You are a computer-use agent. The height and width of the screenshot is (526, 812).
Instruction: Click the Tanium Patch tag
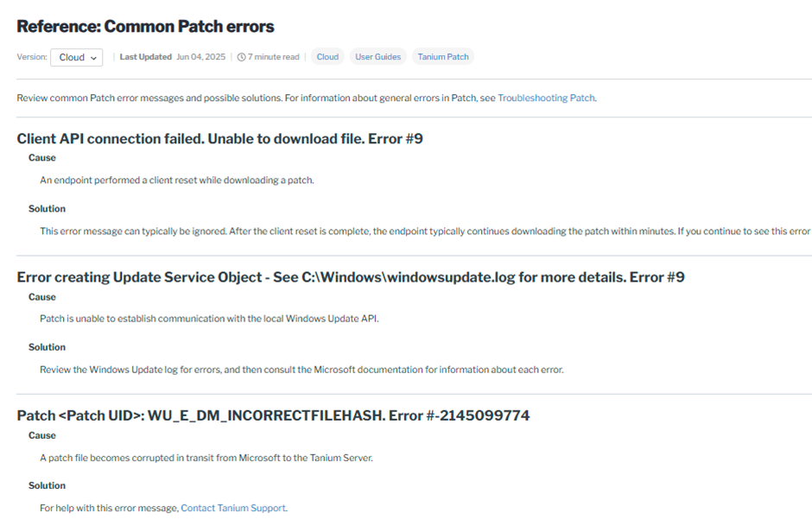click(443, 57)
